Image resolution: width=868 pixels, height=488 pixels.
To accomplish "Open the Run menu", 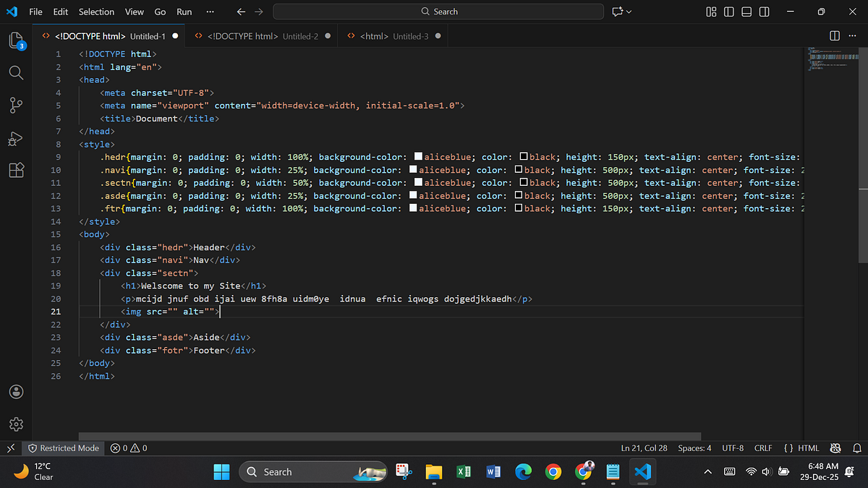I will 184,12.
